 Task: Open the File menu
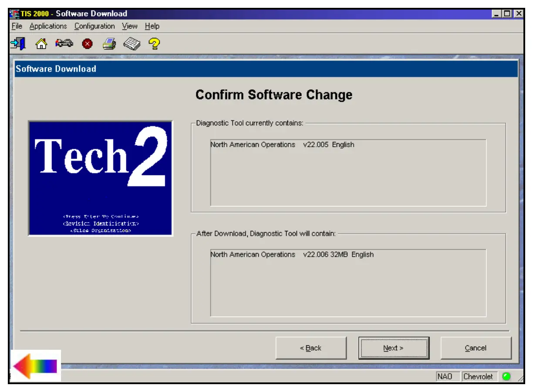pos(17,26)
